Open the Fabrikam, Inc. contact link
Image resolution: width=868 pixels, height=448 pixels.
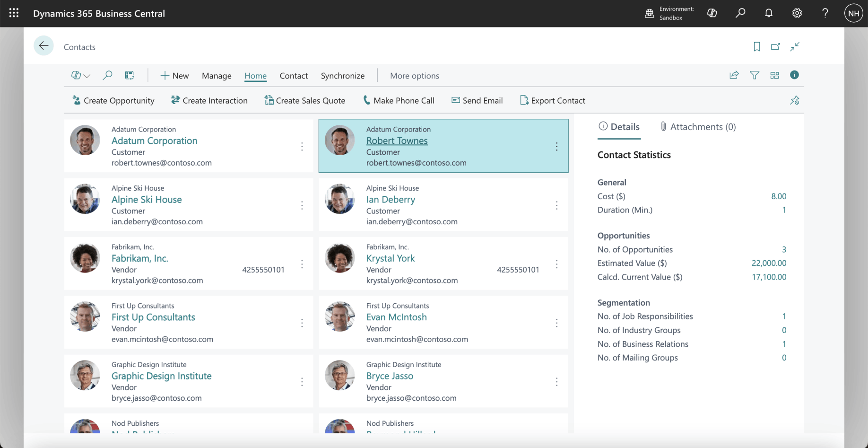coord(140,258)
